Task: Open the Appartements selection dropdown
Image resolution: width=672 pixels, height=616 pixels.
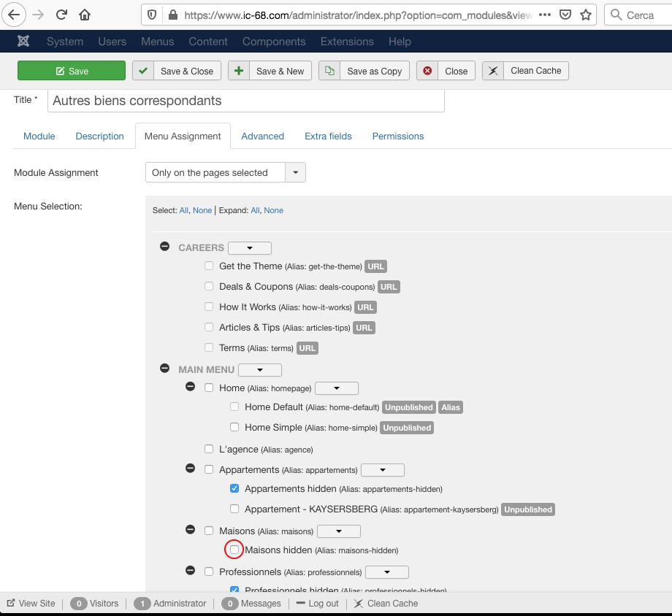Action: pos(383,470)
